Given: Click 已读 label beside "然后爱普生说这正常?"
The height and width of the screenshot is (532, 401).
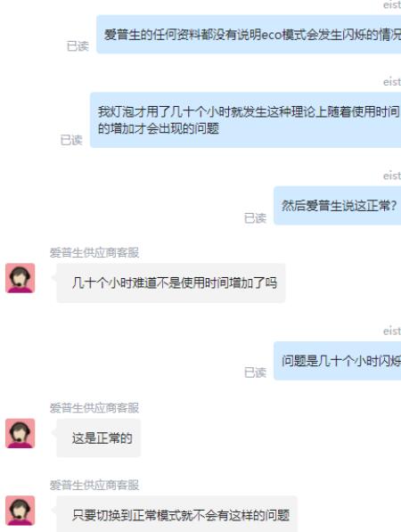Looking at the screenshot, I should [255, 217].
